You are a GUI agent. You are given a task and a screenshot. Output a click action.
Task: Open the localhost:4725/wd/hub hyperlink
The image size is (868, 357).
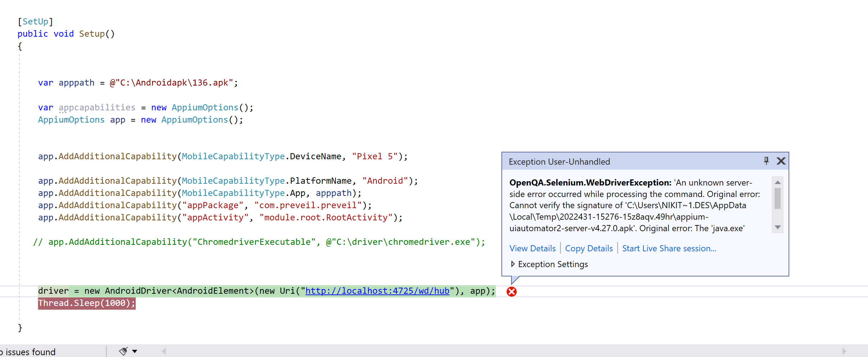click(377, 291)
